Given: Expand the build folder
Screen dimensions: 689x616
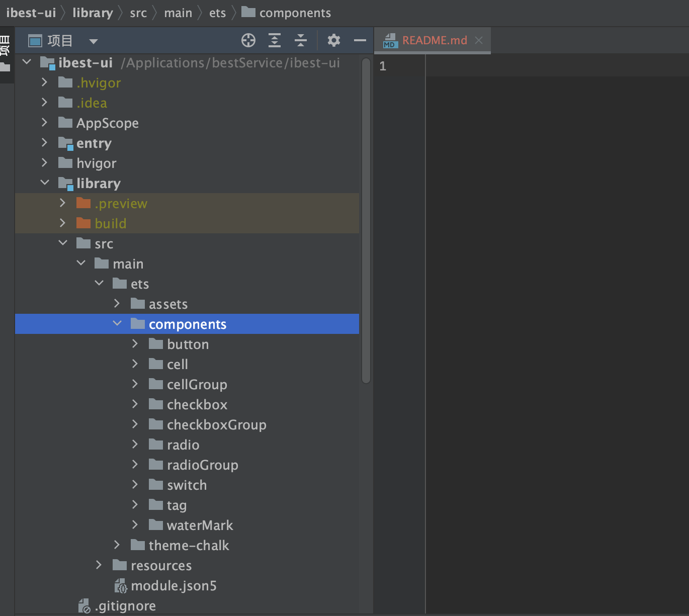Looking at the screenshot, I should point(62,223).
